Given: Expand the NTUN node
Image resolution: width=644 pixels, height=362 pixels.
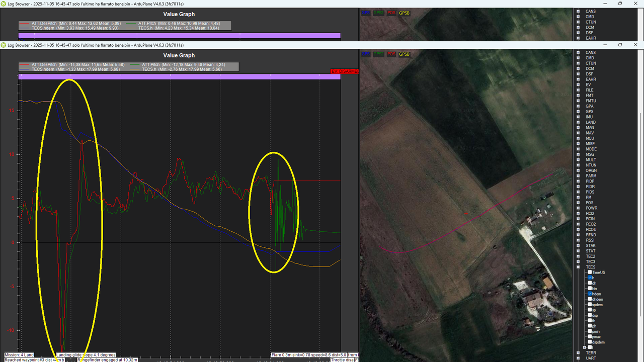Looking at the screenshot, I should (x=579, y=165).
